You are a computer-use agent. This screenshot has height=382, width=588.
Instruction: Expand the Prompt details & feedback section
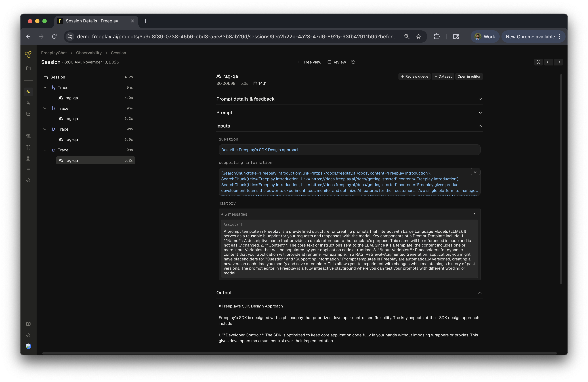pyautogui.click(x=480, y=99)
